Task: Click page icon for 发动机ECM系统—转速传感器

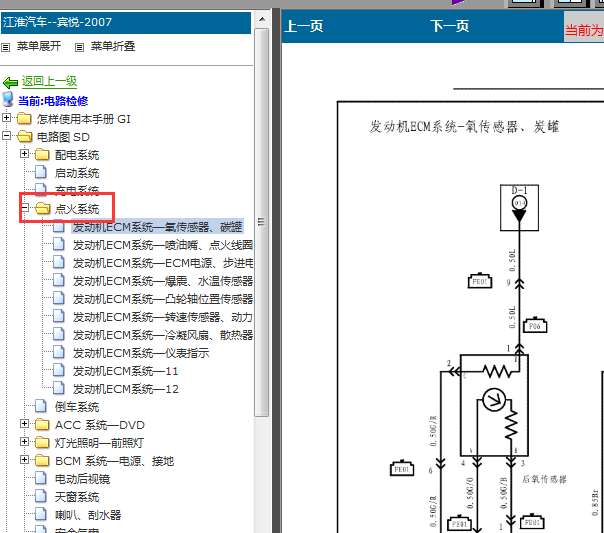Action: tap(59, 317)
